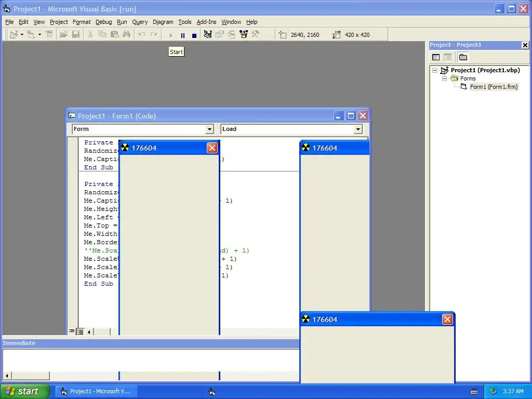The image size is (532, 399).
Task: Click Immediate window scrollbar left arrow
Action: pos(7,376)
